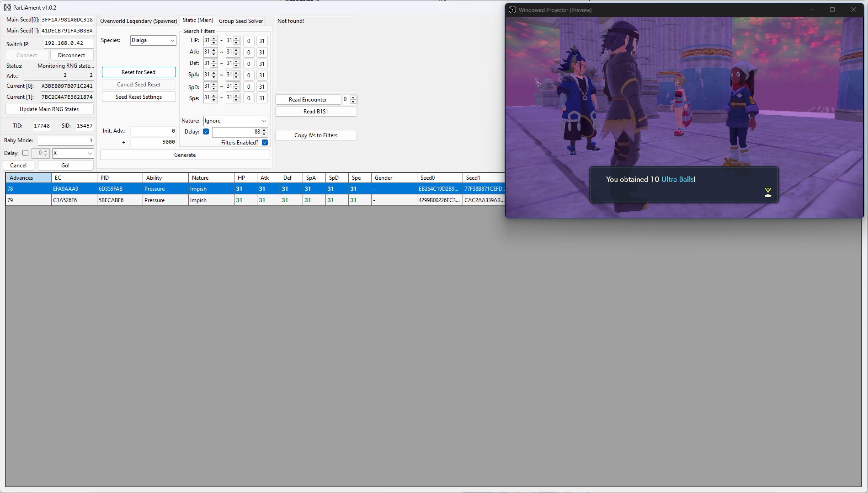Click the Gender column header
Viewport: 868px width, 493px height.
(x=394, y=178)
